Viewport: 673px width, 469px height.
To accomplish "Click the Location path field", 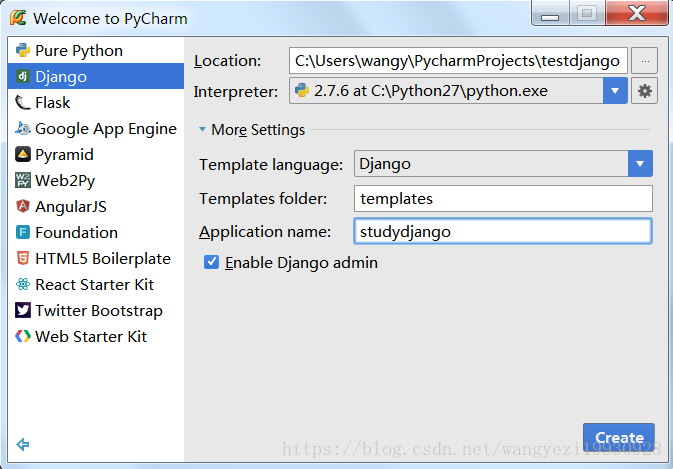I will [458, 61].
